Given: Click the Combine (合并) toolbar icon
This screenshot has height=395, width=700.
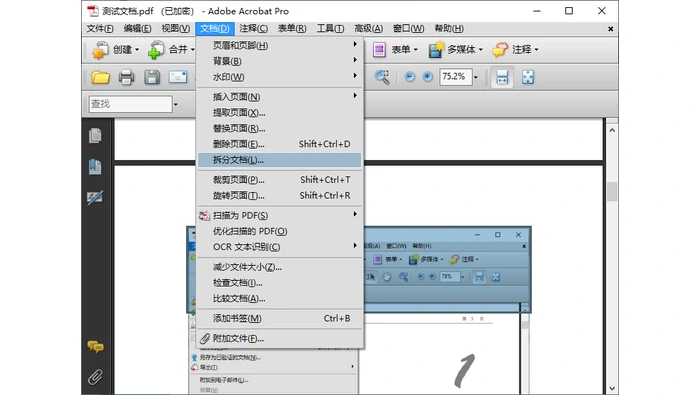Looking at the screenshot, I should tap(156, 50).
